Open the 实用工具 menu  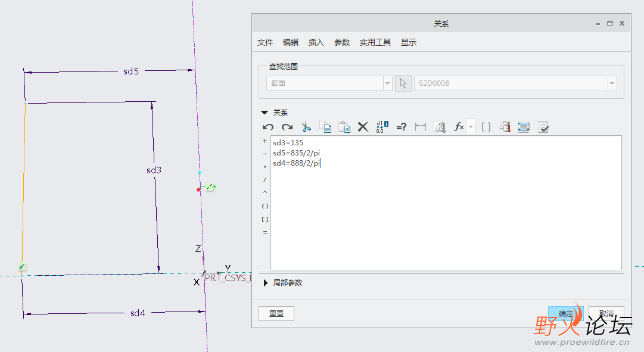375,42
